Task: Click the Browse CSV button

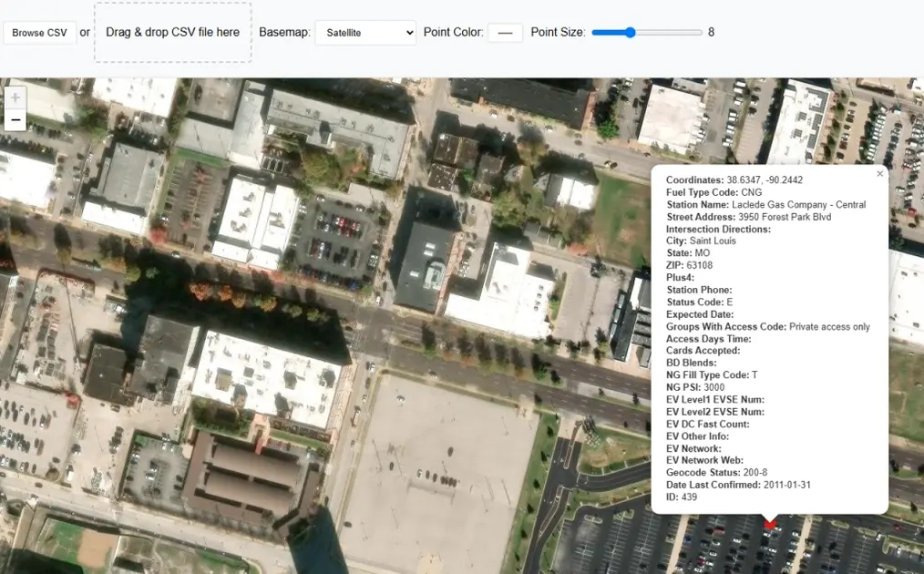Action: tap(39, 32)
